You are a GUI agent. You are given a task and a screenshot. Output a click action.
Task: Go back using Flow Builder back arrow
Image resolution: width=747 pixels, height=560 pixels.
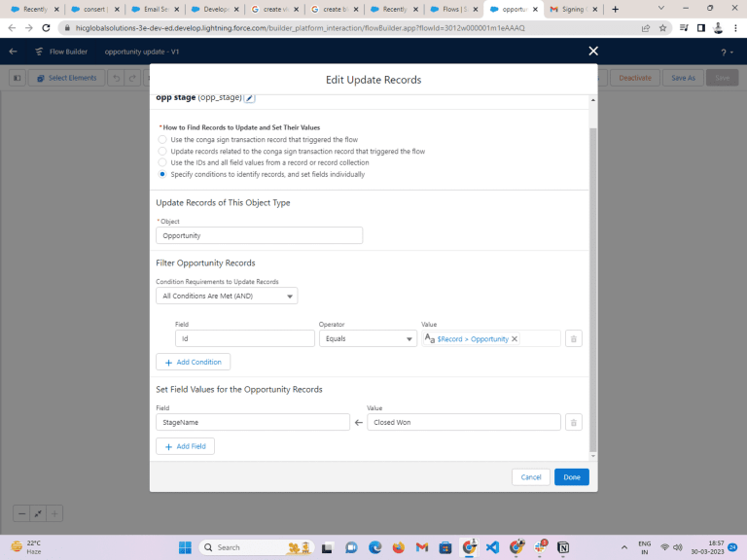click(x=13, y=52)
